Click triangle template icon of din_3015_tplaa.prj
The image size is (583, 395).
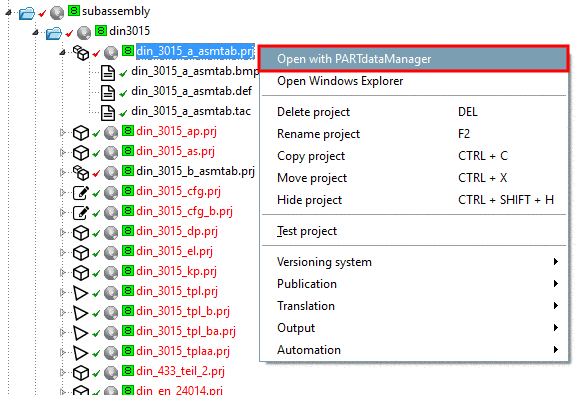[80, 353]
